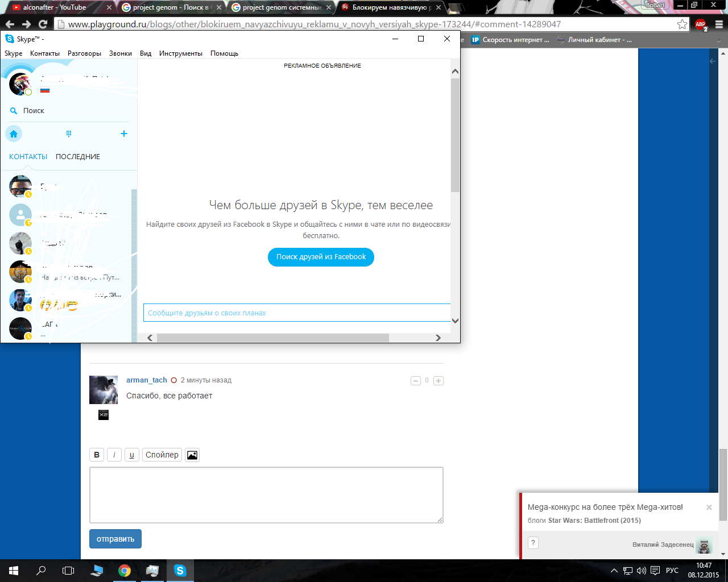Click the Skype vertical scrollbar down arrow

pyautogui.click(x=455, y=321)
